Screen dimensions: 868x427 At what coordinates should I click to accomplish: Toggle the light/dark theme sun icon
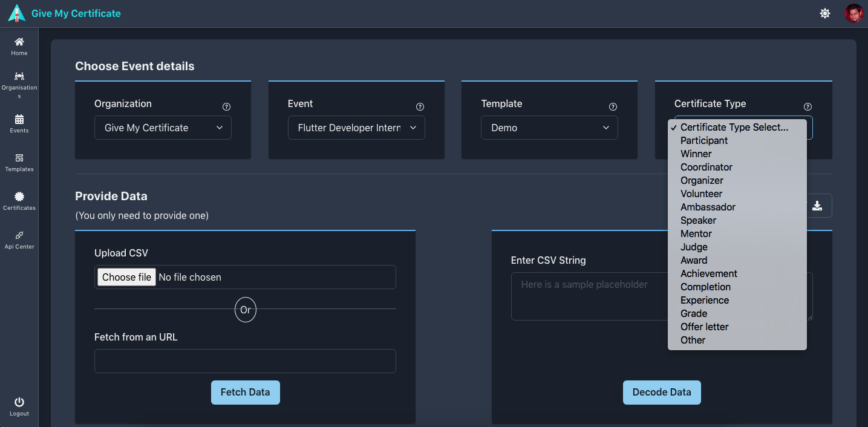[x=825, y=13]
